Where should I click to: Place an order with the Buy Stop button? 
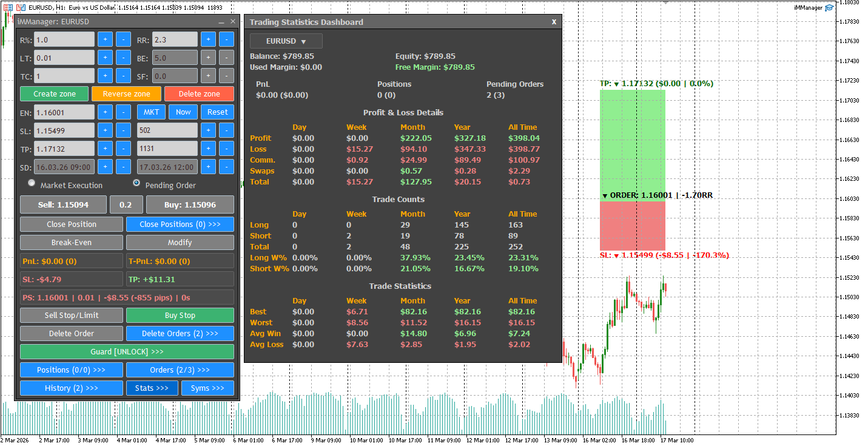pyautogui.click(x=180, y=315)
